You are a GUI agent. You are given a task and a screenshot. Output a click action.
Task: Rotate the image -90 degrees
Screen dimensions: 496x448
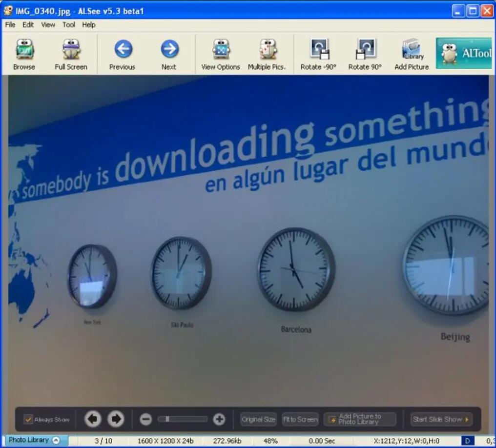pyautogui.click(x=318, y=54)
